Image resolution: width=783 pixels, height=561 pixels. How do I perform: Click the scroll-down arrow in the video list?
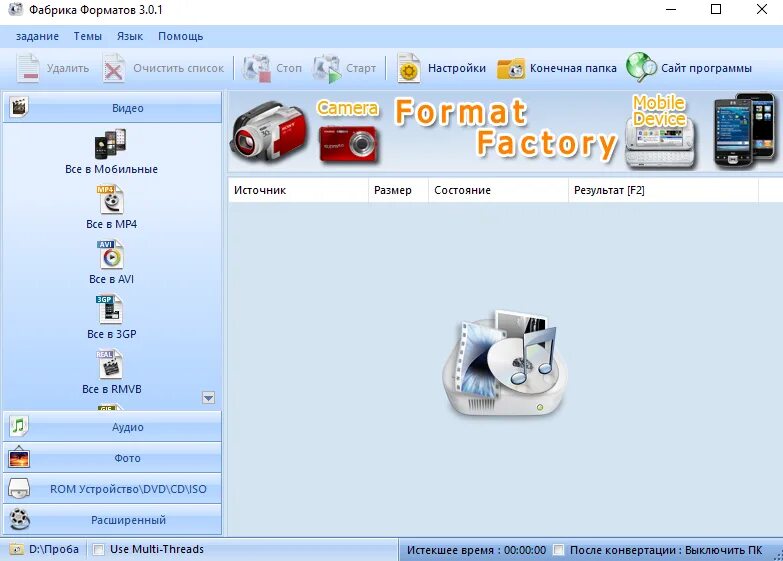208,398
